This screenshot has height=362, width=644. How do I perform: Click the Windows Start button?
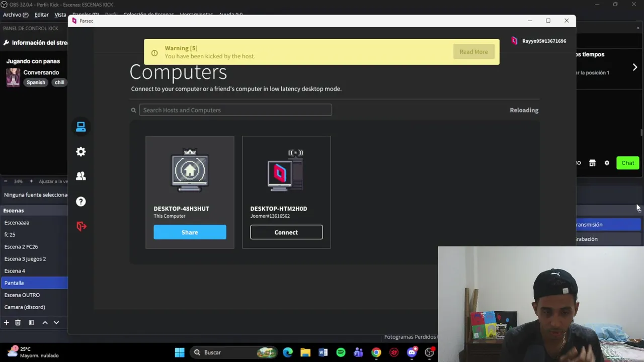tap(180, 352)
